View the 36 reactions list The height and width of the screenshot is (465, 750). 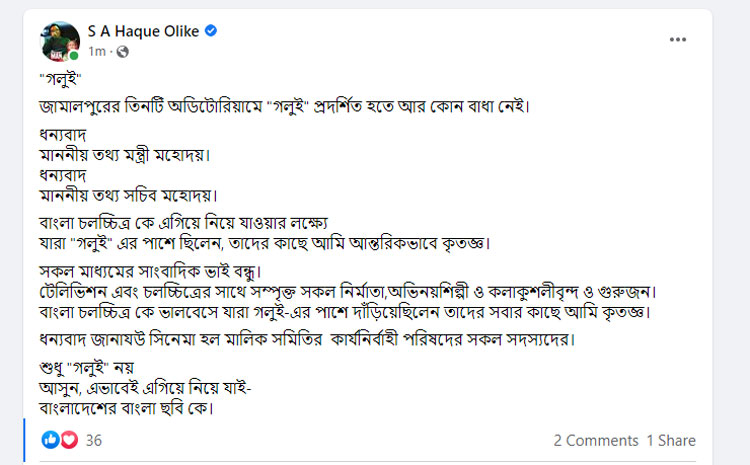tap(95, 440)
